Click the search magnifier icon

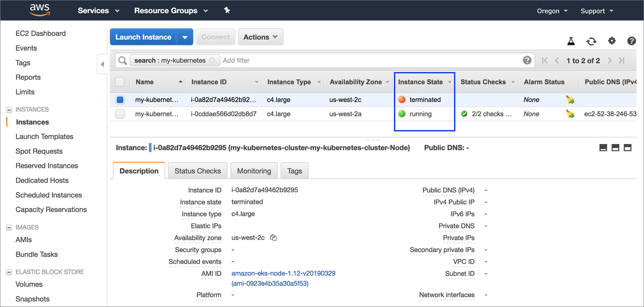coord(122,61)
